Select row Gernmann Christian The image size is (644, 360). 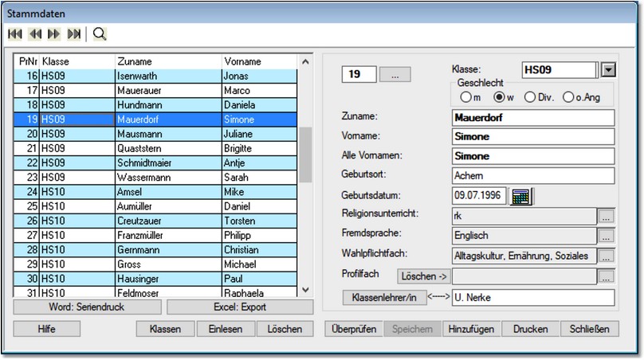pyautogui.click(x=155, y=249)
